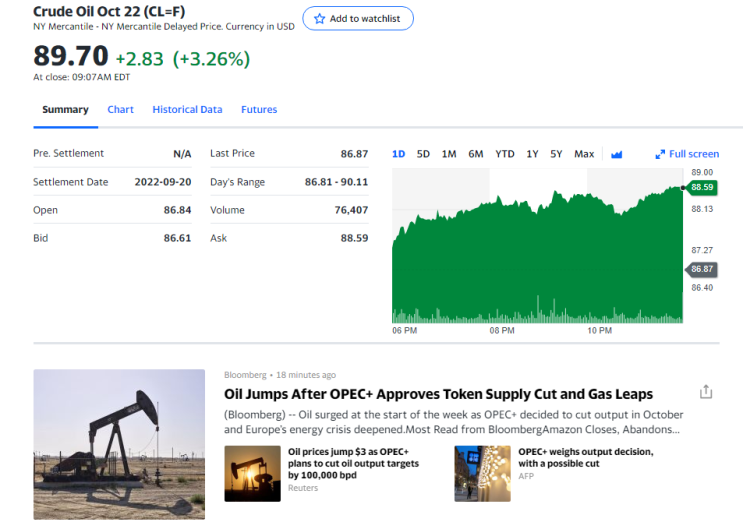Click the Bid value 86.61
The image size is (743, 522).
click(x=177, y=238)
